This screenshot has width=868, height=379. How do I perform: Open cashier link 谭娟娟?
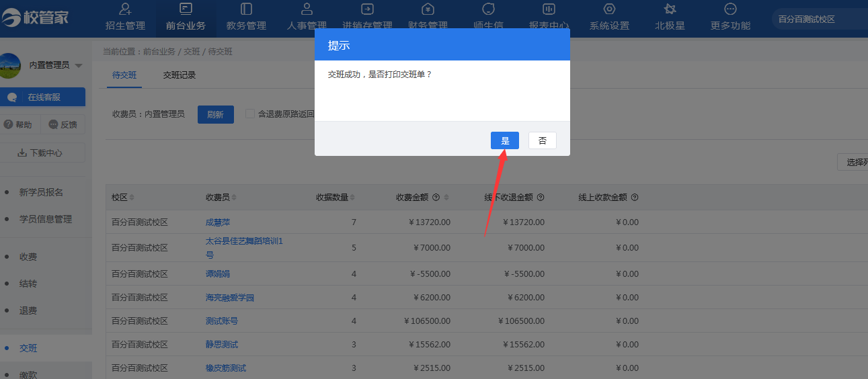(x=218, y=273)
